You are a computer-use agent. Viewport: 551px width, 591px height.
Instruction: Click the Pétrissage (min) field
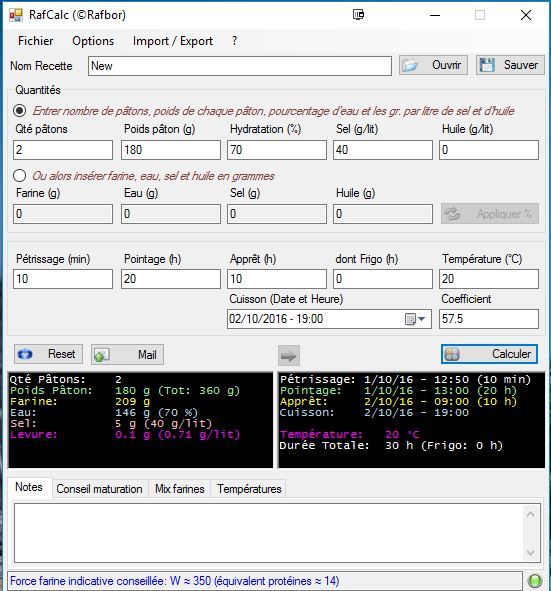click(x=63, y=279)
